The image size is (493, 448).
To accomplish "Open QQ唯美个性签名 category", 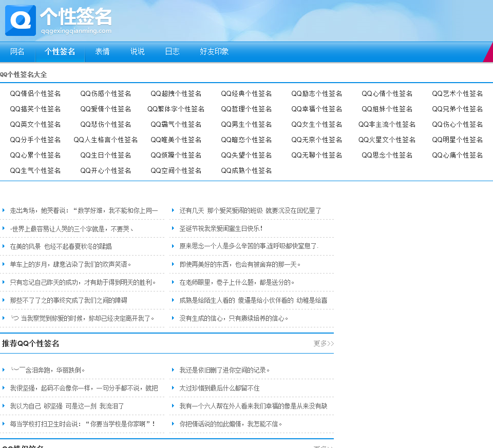I will coord(176,140).
